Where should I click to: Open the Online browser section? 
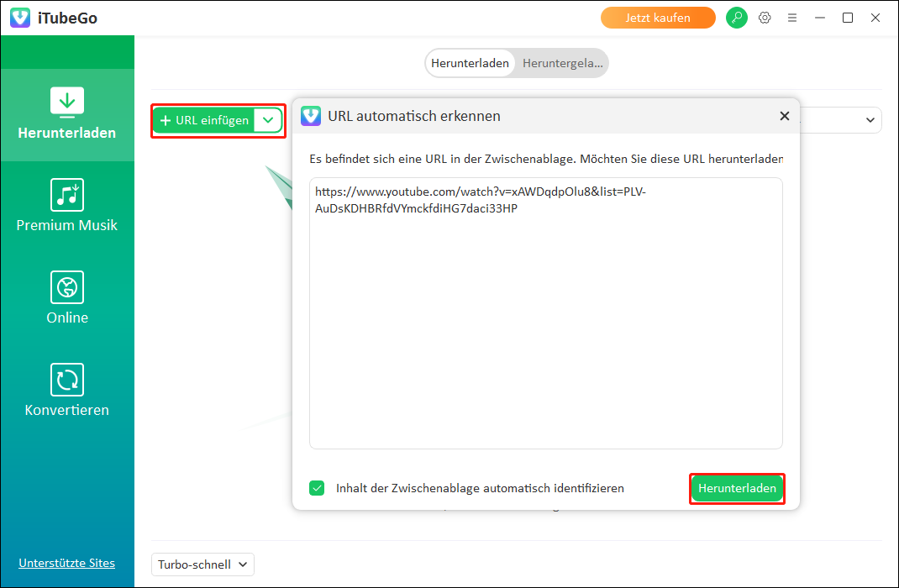(x=67, y=298)
